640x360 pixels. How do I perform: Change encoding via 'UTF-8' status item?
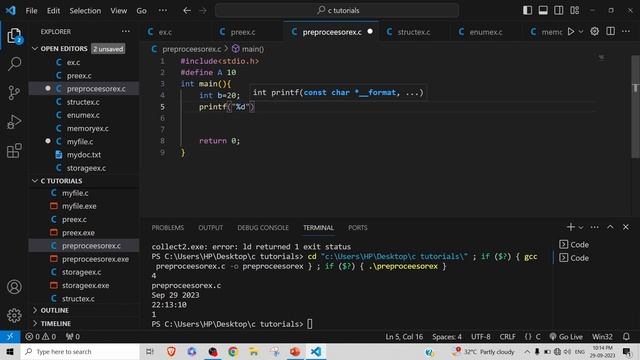(481, 337)
